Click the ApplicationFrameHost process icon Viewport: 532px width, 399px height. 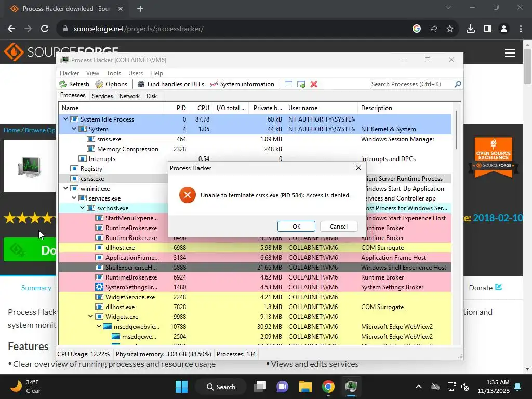pos(99,257)
